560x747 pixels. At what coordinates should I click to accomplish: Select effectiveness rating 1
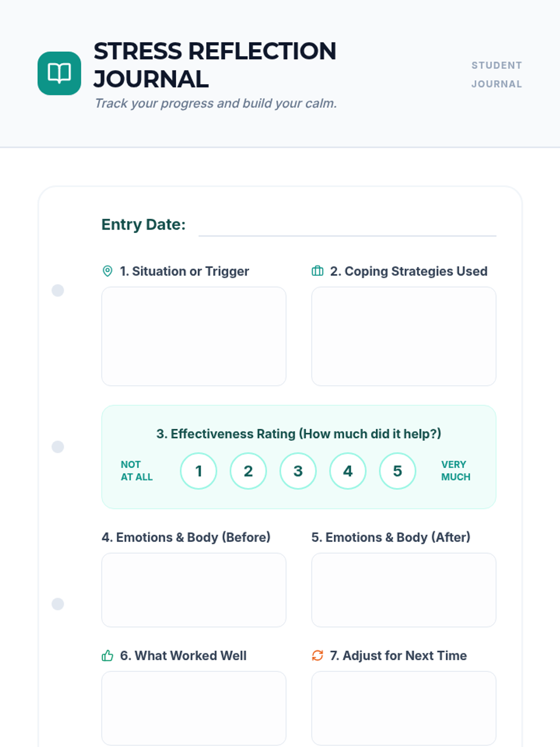198,471
